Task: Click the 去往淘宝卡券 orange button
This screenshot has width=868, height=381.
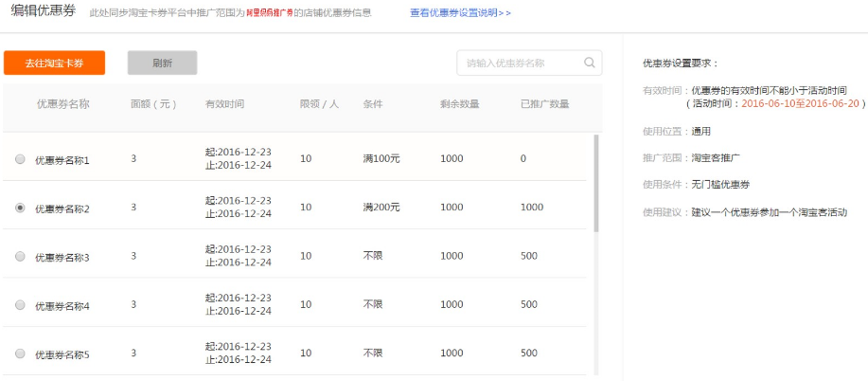Action: [x=54, y=63]
